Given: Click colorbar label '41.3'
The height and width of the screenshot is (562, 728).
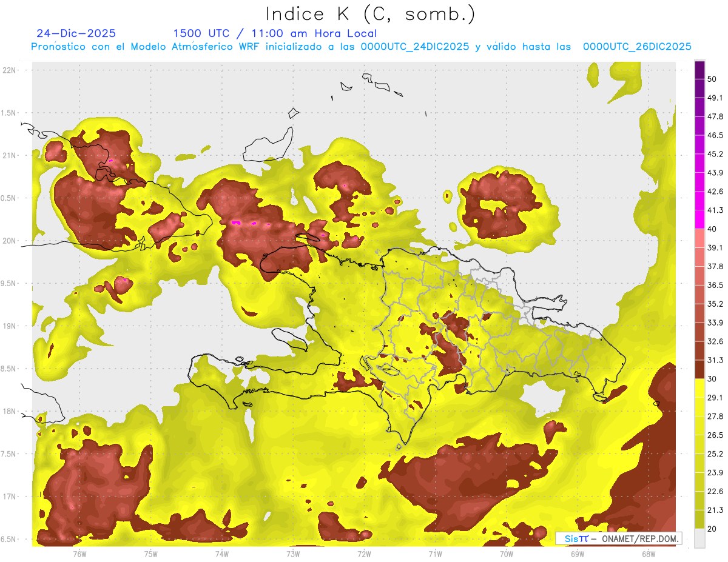Looking at the screenshot, I should [x=715, y=210].
